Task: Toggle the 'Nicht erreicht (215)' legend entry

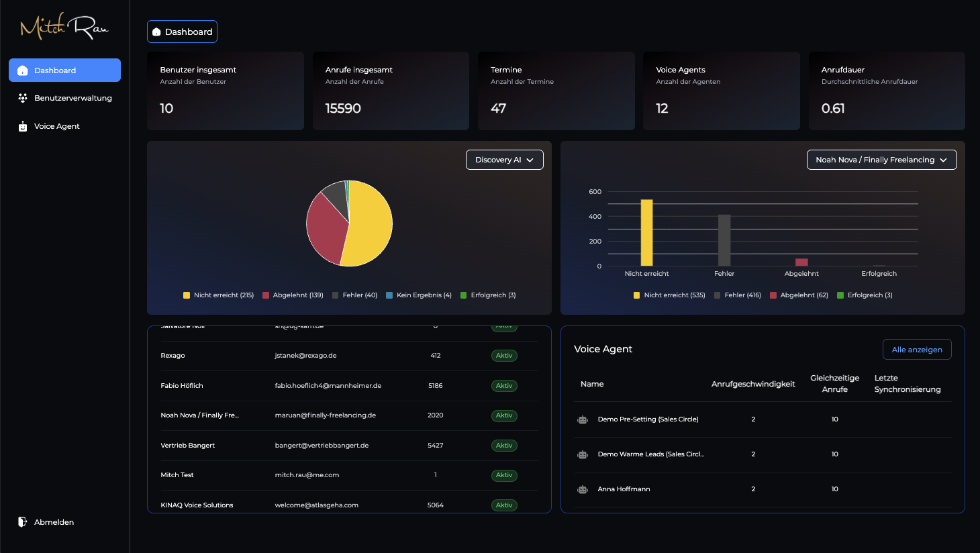Action: click(218, 295)
